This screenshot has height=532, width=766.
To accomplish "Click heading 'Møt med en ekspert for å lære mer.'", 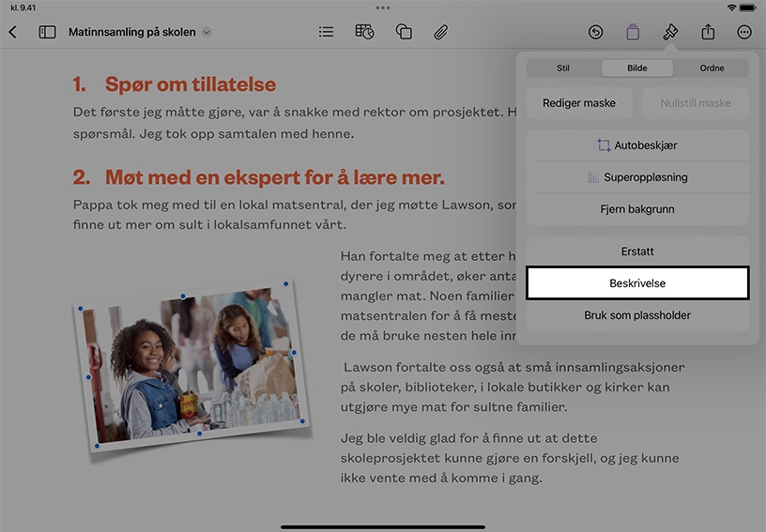I will [275, 177].
